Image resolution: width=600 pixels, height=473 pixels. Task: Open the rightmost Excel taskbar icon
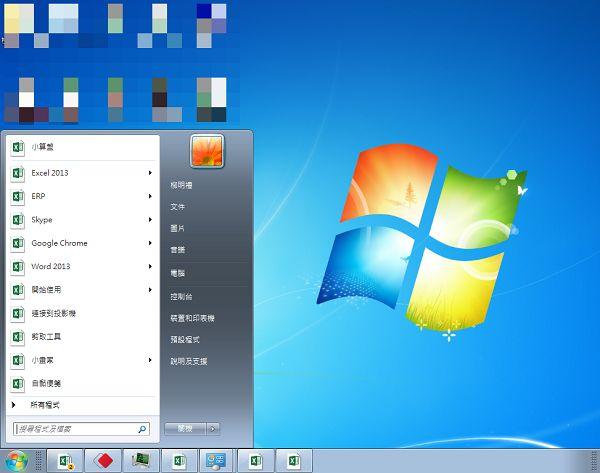(x=294, y=461)
